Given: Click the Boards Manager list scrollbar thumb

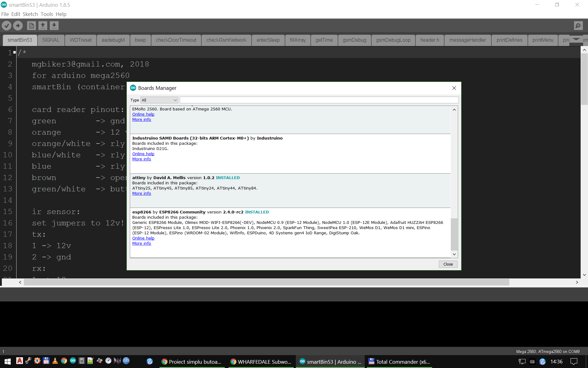Looking at the screenshot, I should point(454,234).
